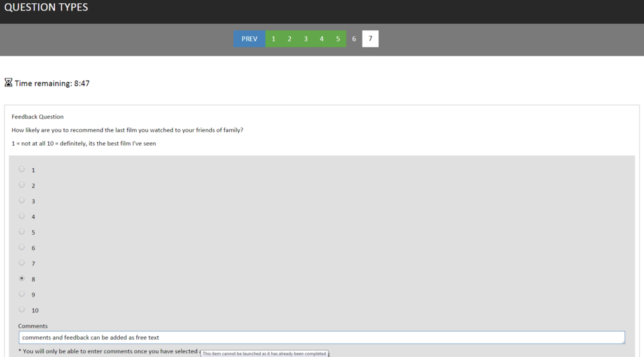644x357 pixels.
Task: Click inside the Comments text field
Action: [321, 338]
